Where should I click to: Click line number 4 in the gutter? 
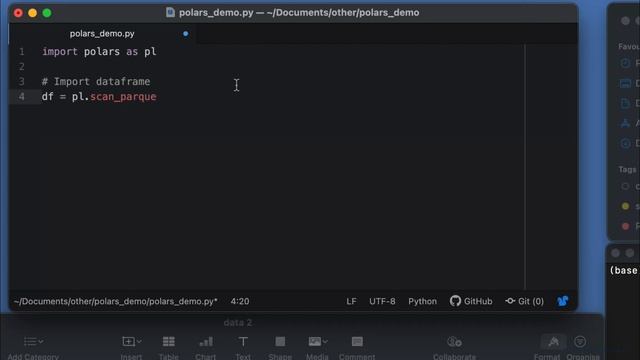click(22, 97)
